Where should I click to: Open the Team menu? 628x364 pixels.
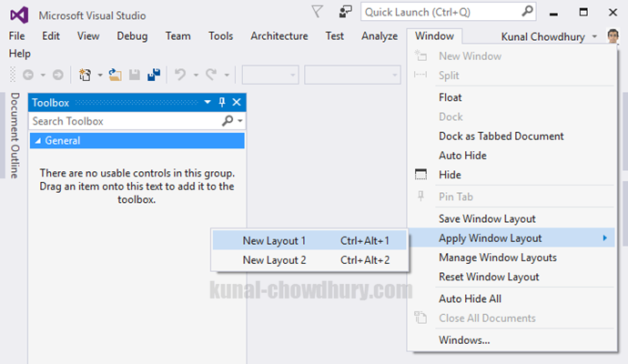coord(178,36)
